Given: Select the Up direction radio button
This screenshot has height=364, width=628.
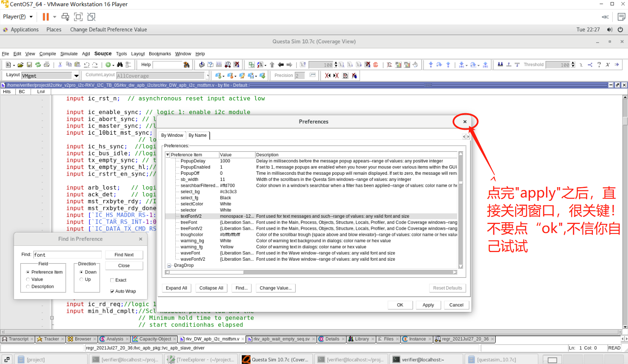Looking at the screenshot, I should [x=81, y=279].
